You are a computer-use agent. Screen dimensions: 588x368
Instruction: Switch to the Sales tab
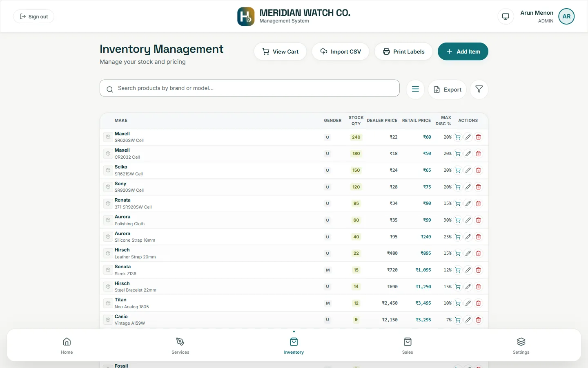[408, 346]
